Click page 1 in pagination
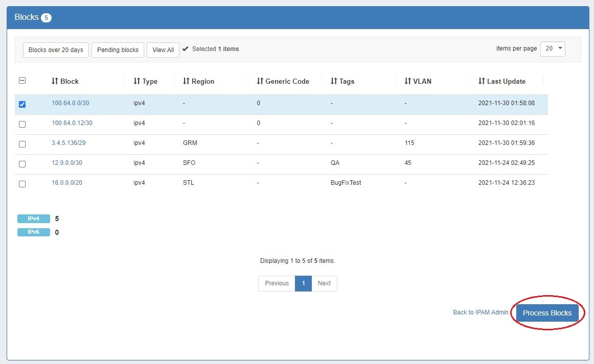 point(303,283)
